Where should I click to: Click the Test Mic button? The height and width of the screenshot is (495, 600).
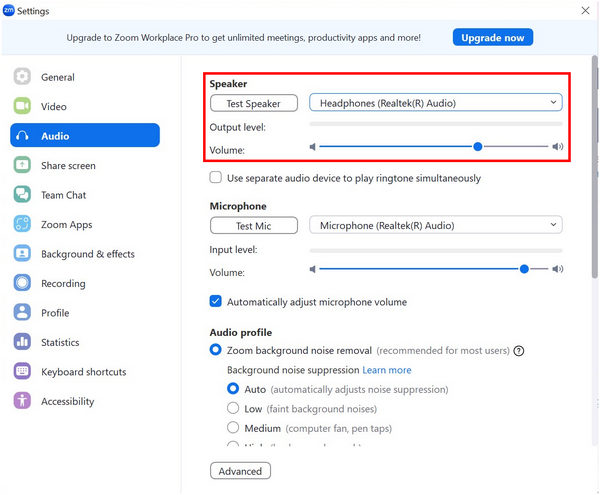tap(254, 226)
